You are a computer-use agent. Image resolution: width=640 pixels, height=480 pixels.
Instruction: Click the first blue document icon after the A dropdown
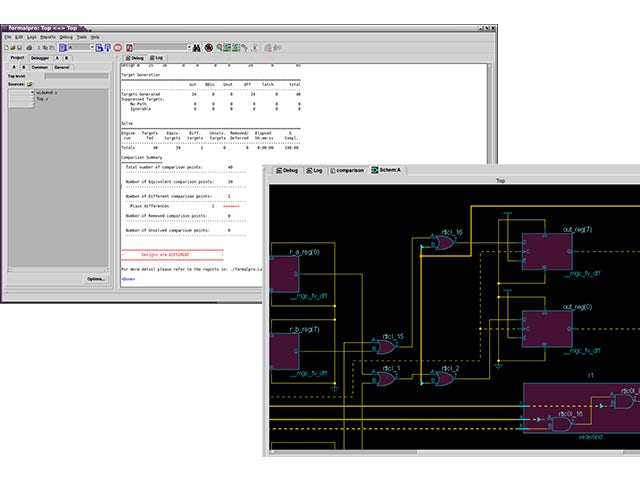99,48
